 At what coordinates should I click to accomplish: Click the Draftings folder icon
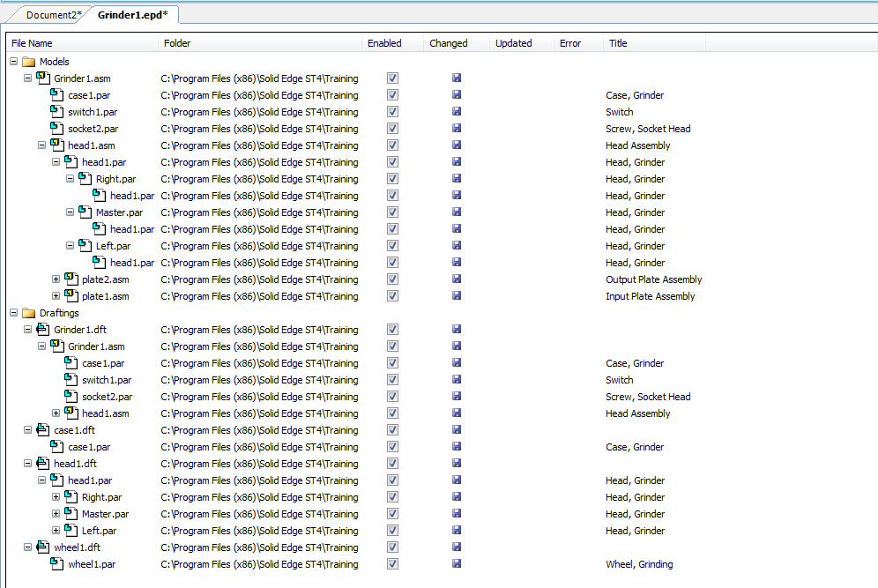pyautogui.click(x=28, y=313)
